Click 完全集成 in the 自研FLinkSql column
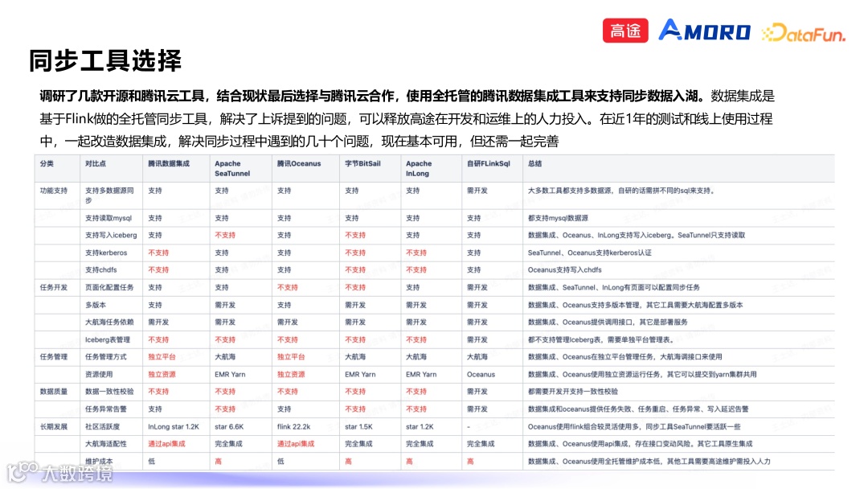This screenshot has height=489, width=868. [481, 444]
